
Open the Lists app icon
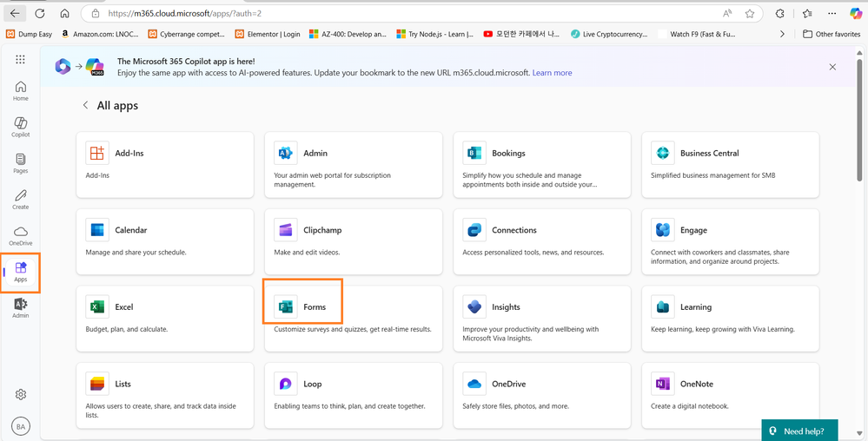96,384
